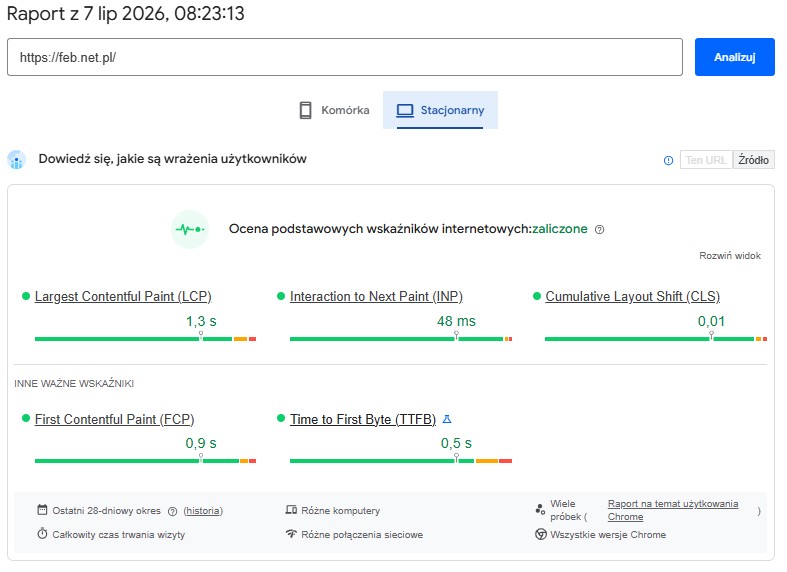The height and width of the screenshot is (572, 787).
Task: Toggle to Ten URL view
Action: [x=706, y=160]
